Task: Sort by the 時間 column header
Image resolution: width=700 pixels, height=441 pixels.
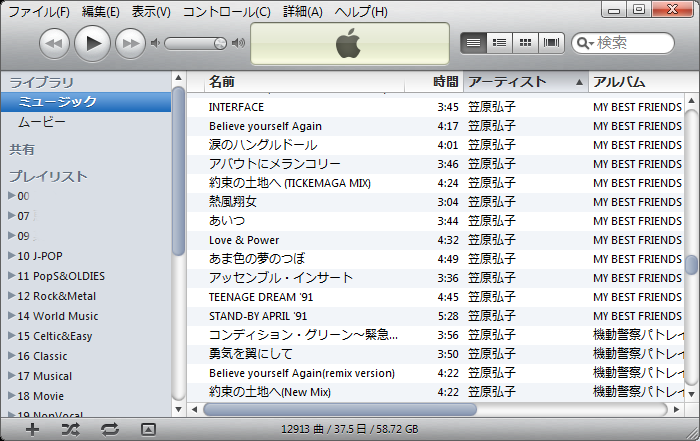Action: click(434, 82)
